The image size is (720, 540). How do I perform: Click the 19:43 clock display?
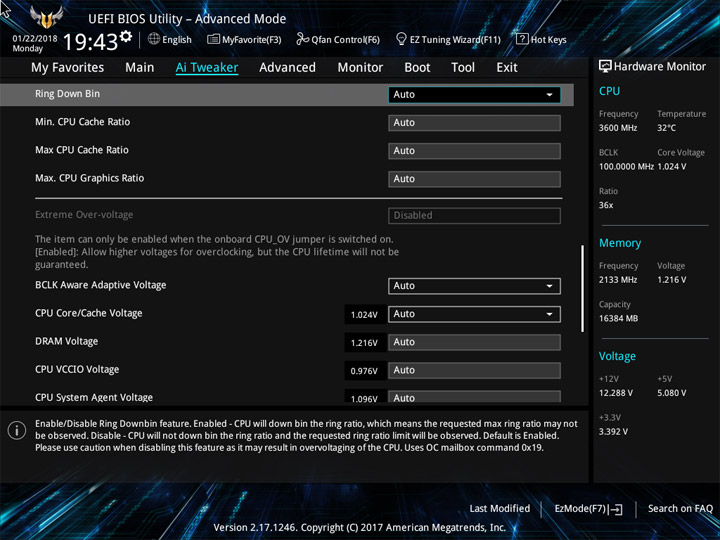(x=90, y=42)
